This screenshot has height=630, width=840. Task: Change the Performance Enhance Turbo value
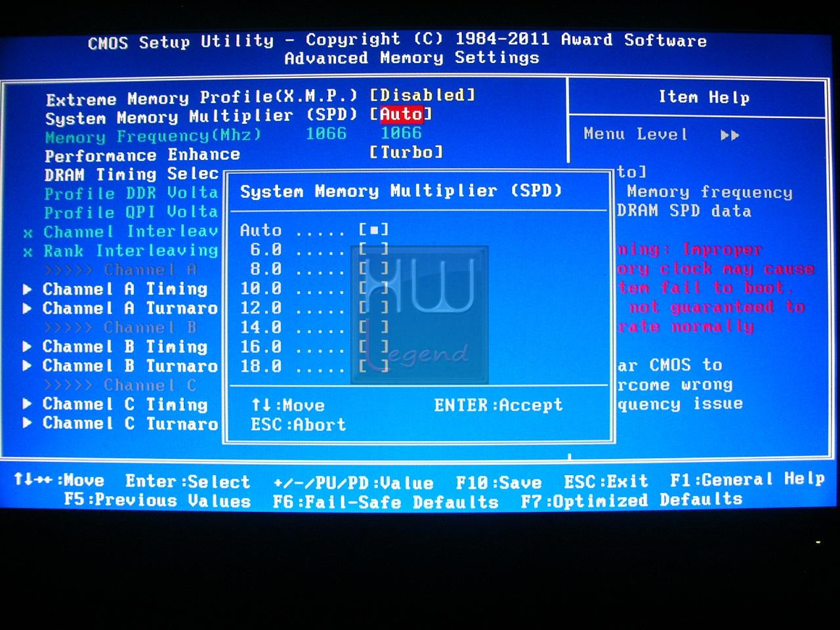406,152
